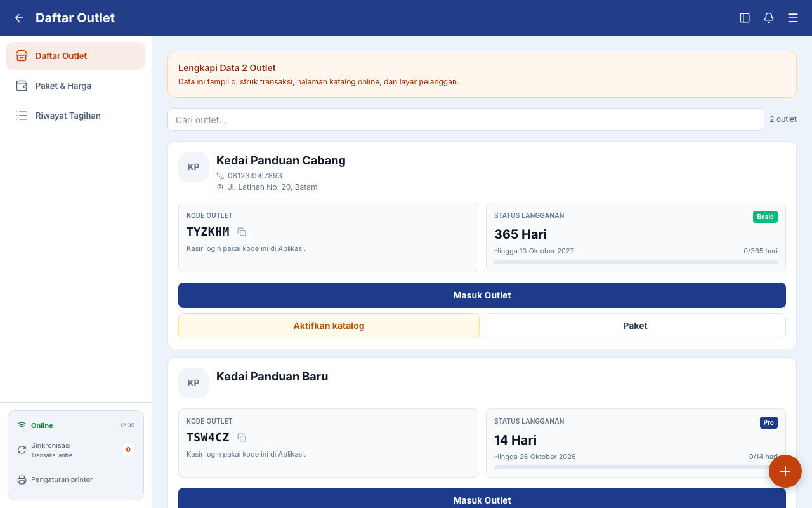Copy outlet code TSW4CZ
The height and width of the screenshot is (508, 812).
(242, 438)
